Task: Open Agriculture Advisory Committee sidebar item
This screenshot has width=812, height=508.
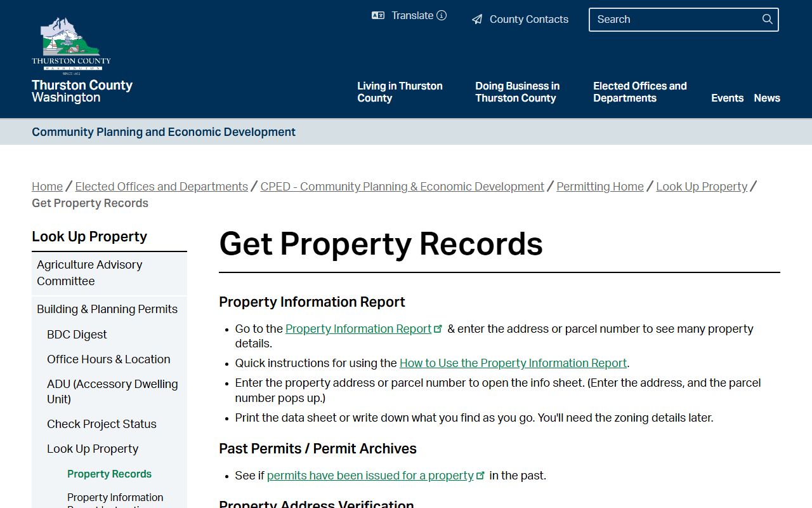Action: click(109, 273)
